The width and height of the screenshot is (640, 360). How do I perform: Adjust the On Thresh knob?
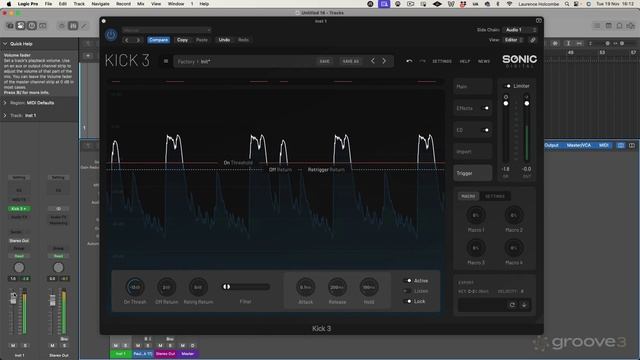point(135,287)
